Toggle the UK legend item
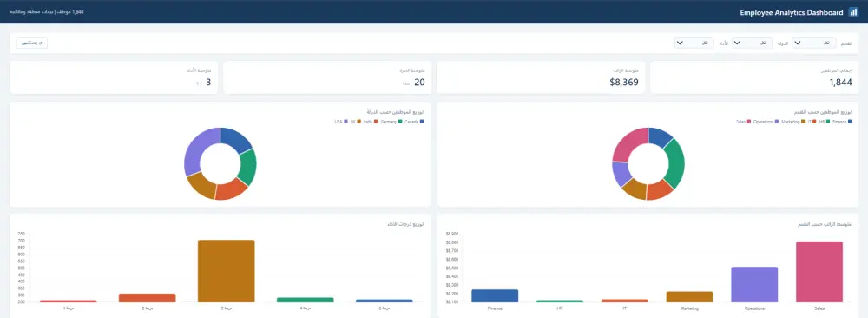The width and height of the screenshot is (868, 318). click(x=355, y=122)
